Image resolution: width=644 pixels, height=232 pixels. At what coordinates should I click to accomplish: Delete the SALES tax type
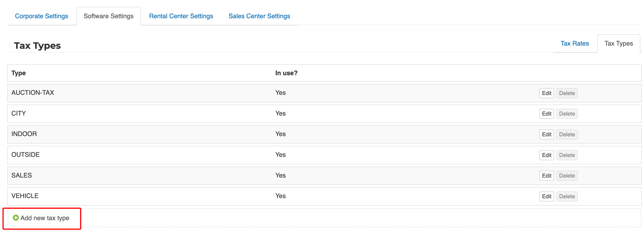coord(567,176)
